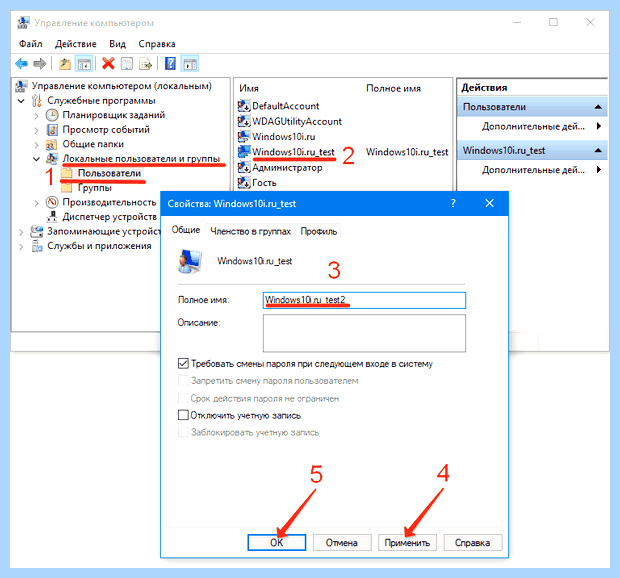Open the Действие menu
Screen dimensions: 620x578
pyautogui.click(x=76, y=44)
